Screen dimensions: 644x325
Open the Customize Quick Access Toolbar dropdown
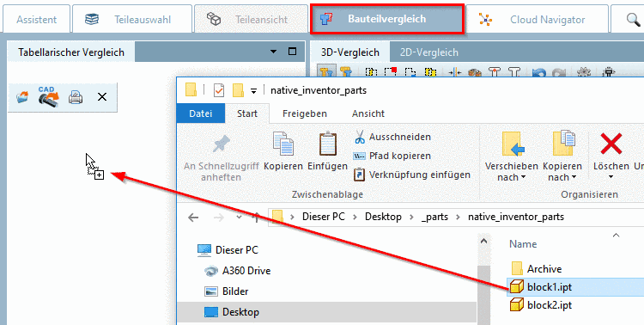click(x=254, y=91)
